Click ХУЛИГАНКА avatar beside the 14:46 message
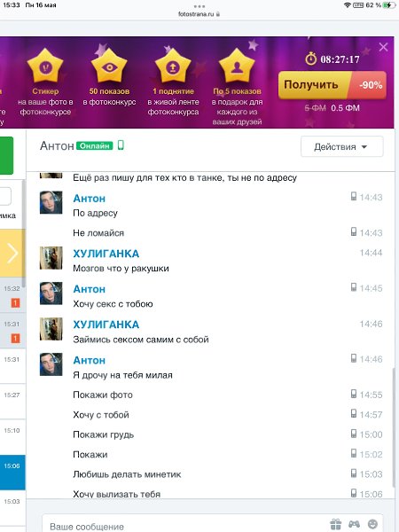399x532 pixels. click(x=51, y=329)
